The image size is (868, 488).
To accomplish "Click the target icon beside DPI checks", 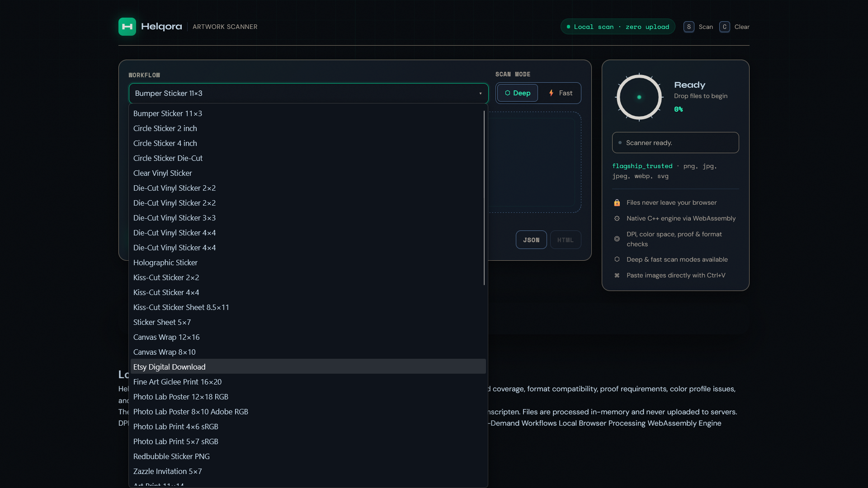I will tap(617, 239).
